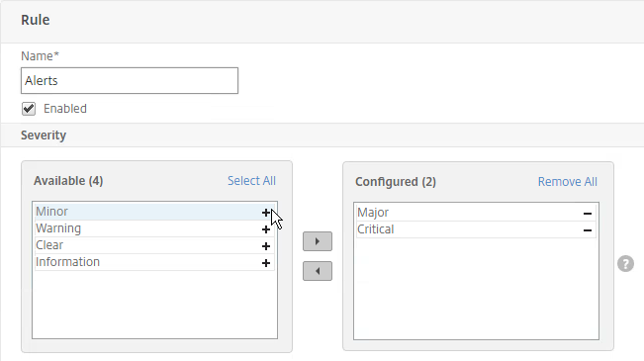Click the left arrow move button
Viewport: 644px width, 361px height.
click(x=318, y=271)
